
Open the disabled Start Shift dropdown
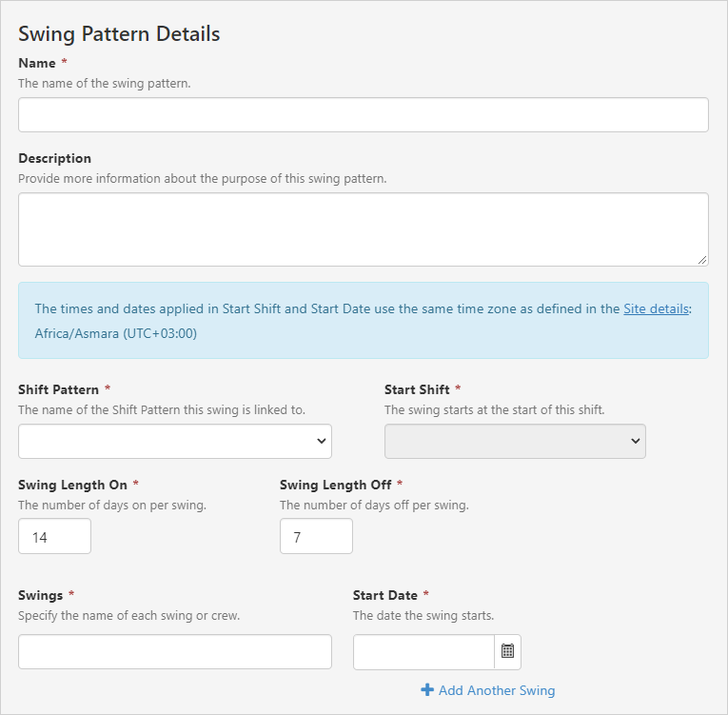coord(515,442)
